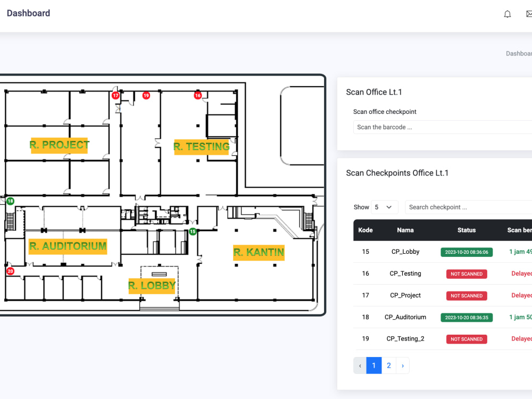Click Kode cell 17 in the table
The width and height of the screenshot is (532, 399).
(x=365, y=295)
